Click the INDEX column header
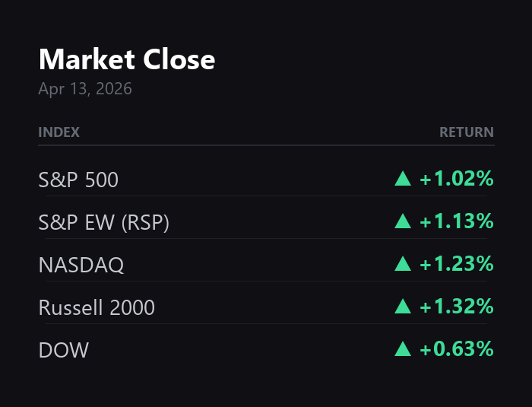The width and height of the screenshot is (532, 407). (x=59, y=132)
